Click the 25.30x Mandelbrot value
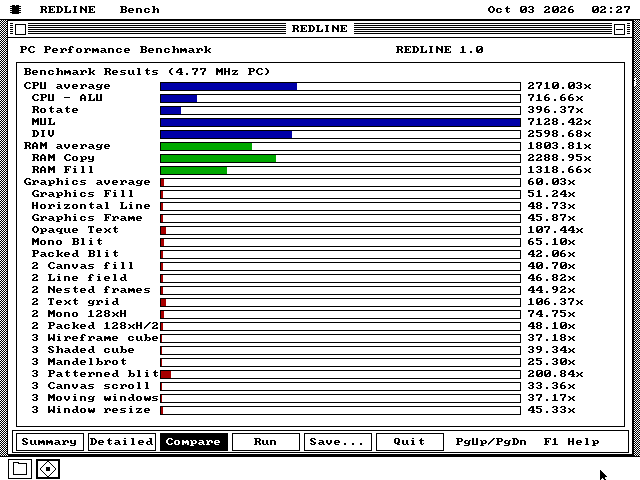The width and height of the screenshot is (640, 480). coord(551,362)
